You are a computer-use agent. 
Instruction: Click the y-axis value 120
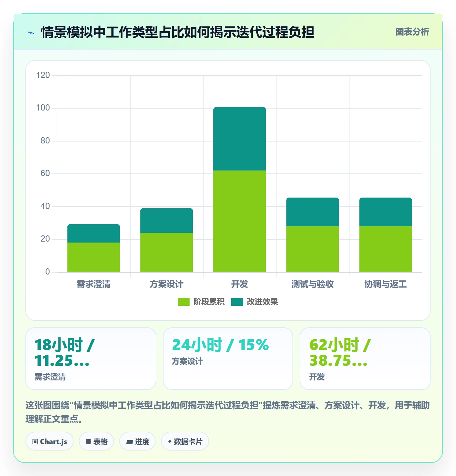(43, 75)
